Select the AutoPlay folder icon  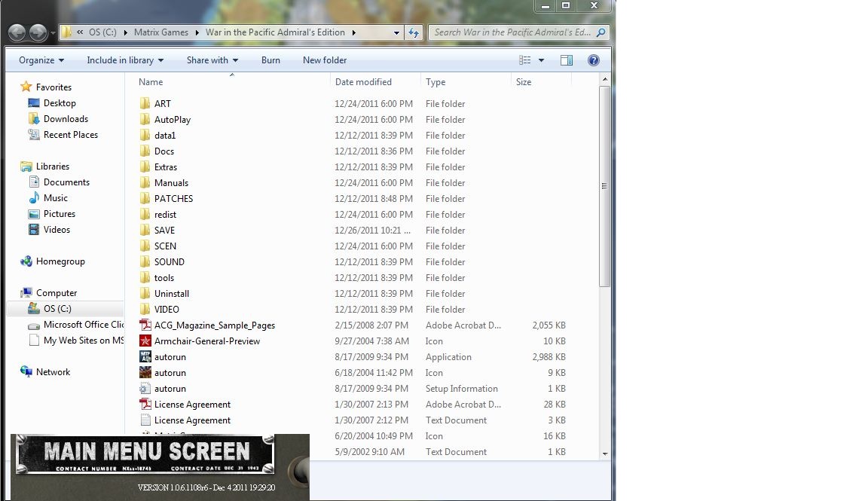pyautogui.click(x=145, y=120)
